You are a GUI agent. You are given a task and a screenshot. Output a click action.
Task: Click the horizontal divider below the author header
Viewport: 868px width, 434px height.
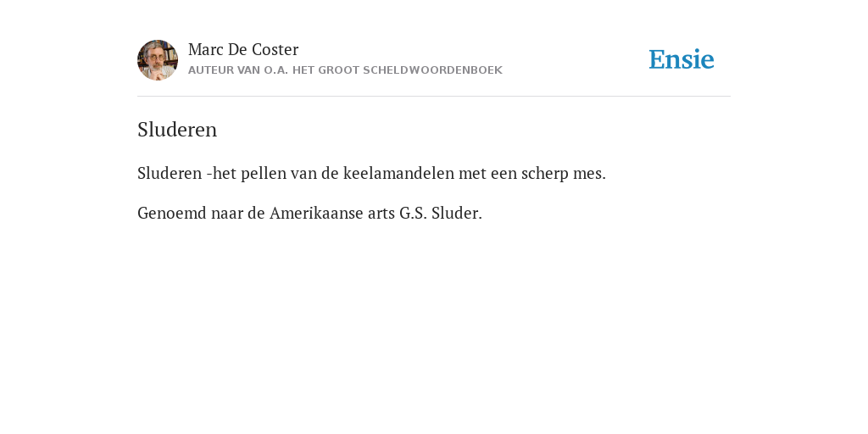pos(434,97)
